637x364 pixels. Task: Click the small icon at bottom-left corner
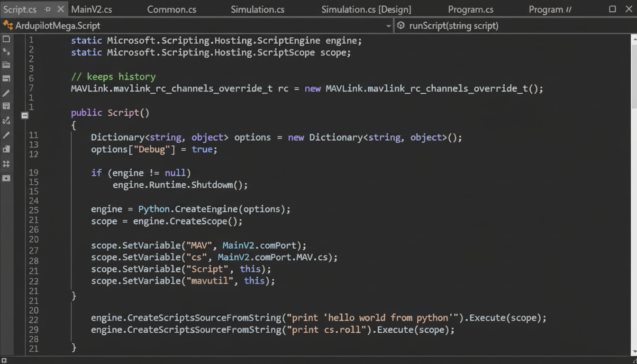(3, 360)
